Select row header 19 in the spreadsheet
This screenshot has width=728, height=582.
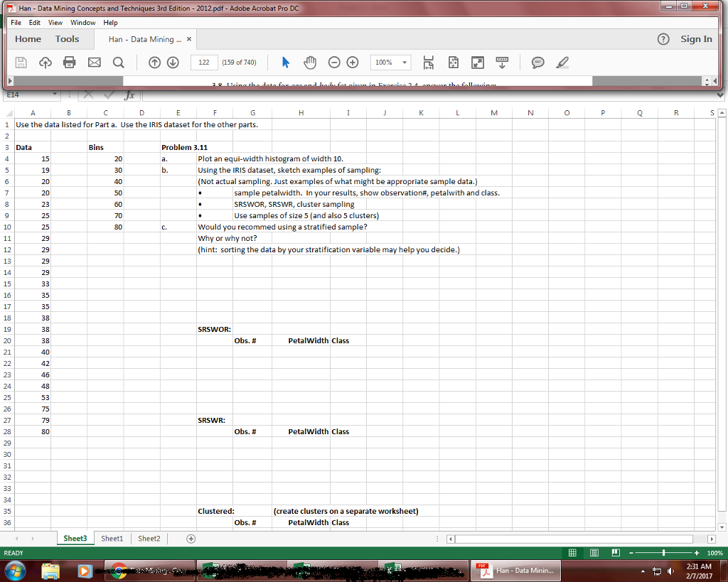tap(7, 329)
